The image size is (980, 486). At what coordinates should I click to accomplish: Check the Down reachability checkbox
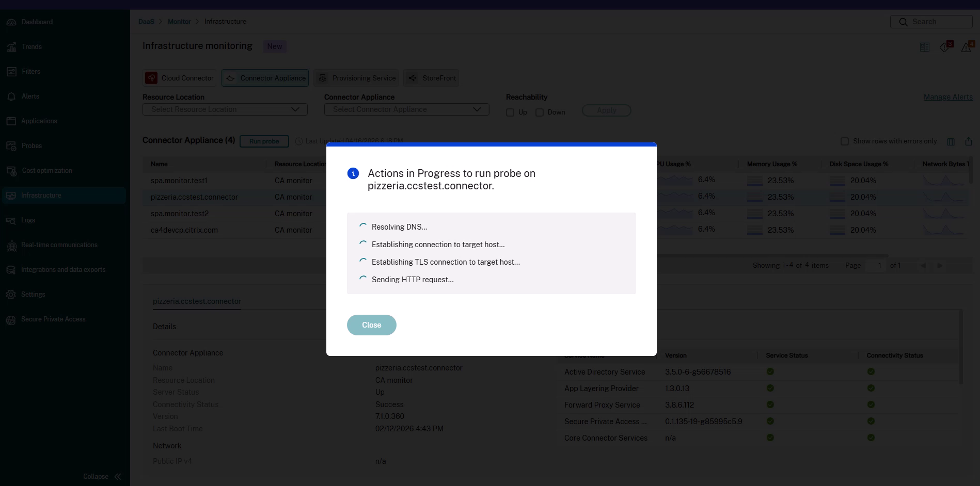(540, 112)
